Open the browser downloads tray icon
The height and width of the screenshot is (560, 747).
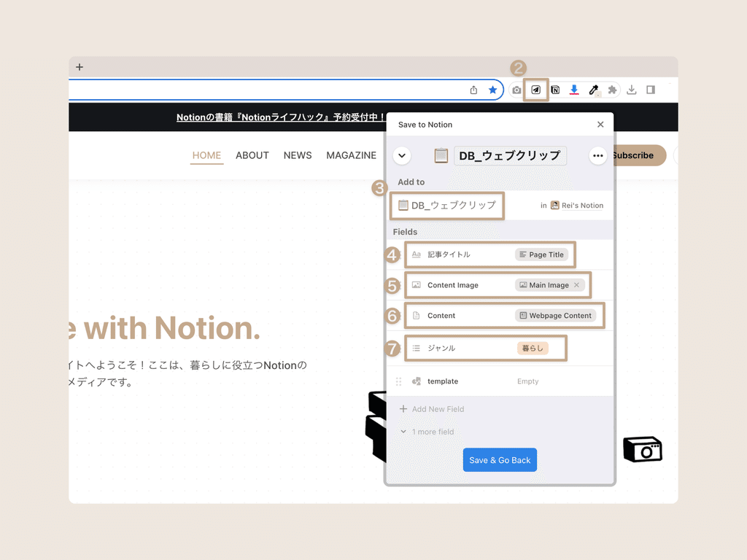click(x=632, y=90)
